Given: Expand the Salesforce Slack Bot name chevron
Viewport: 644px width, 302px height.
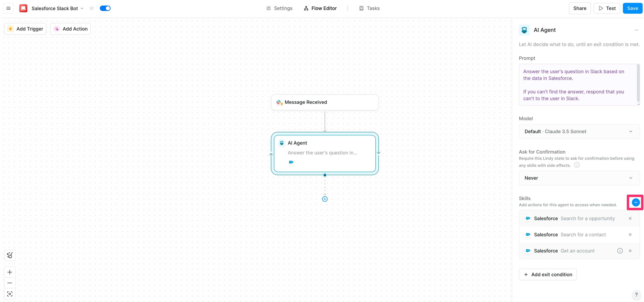Looking at the screenshot, I should [82, 8].
